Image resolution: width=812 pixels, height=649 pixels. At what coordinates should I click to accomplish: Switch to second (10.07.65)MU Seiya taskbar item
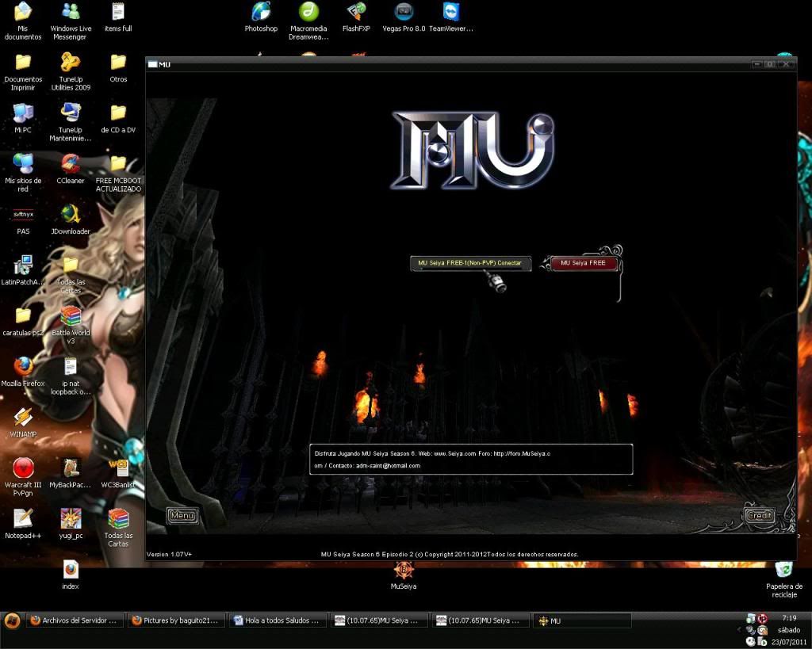coord(481,620)
